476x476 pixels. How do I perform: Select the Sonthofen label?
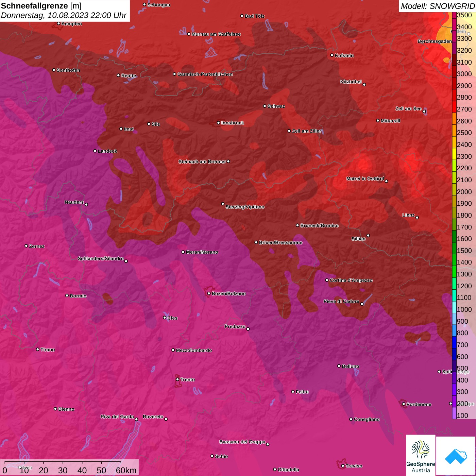click(x=68, y=70)
